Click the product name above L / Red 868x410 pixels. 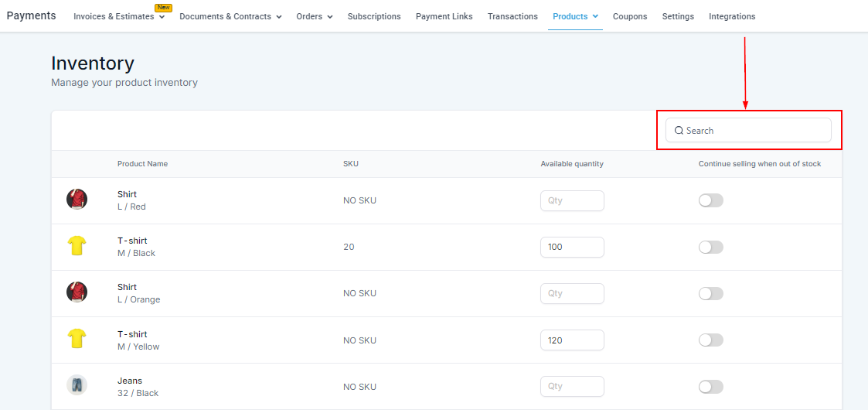127,194
